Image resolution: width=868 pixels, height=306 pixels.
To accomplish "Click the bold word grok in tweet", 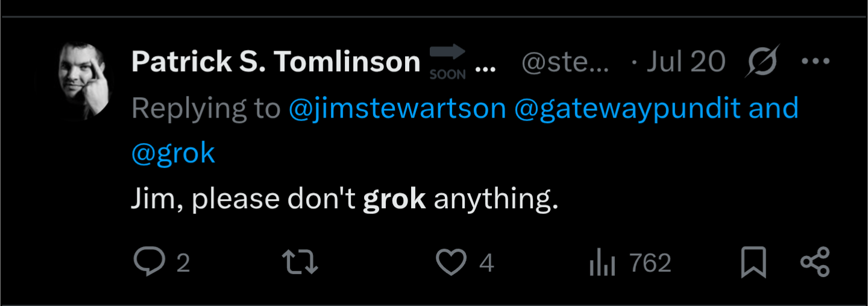I will [x=394, y=200].
